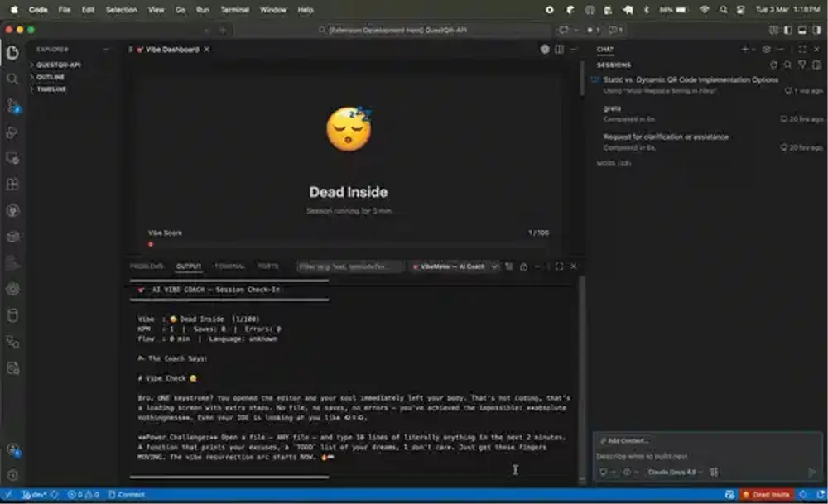828x504 pixels.
Task: Toggle scroll lock on the Output panel
Action: click(524, 267)
